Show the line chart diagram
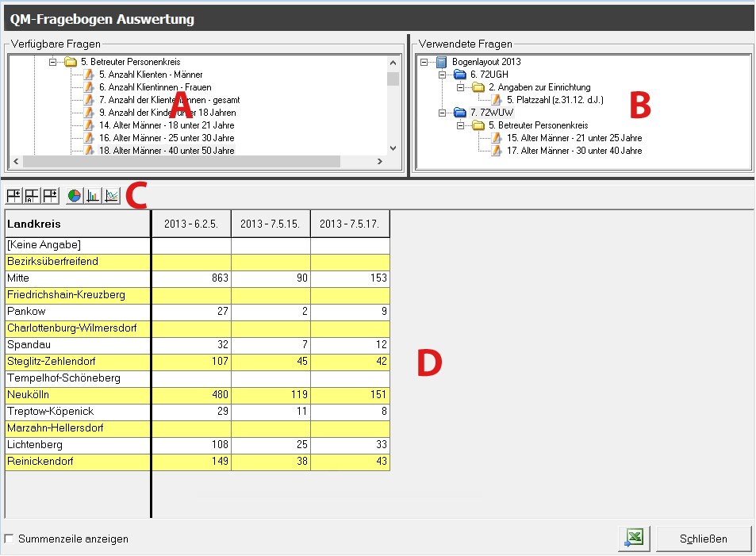This screenshot has height=556, width=756. point(112,195)
